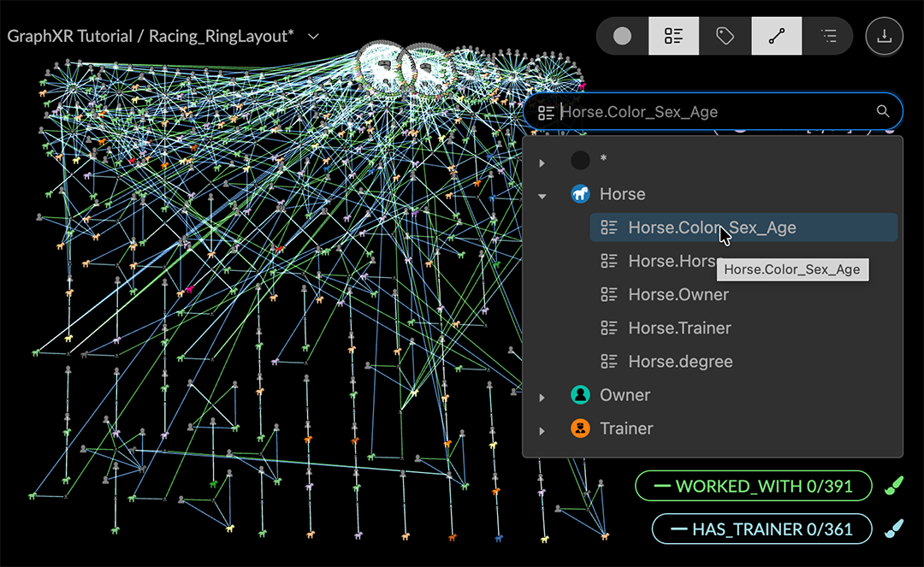Open color brush for WORKED_WITH
This screenshot has width=924, height=567.
(x=891, y=487)
